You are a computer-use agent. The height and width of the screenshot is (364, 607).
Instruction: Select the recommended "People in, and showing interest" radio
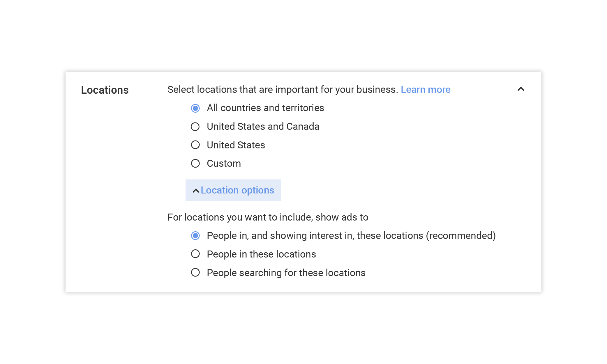point(195,236)
